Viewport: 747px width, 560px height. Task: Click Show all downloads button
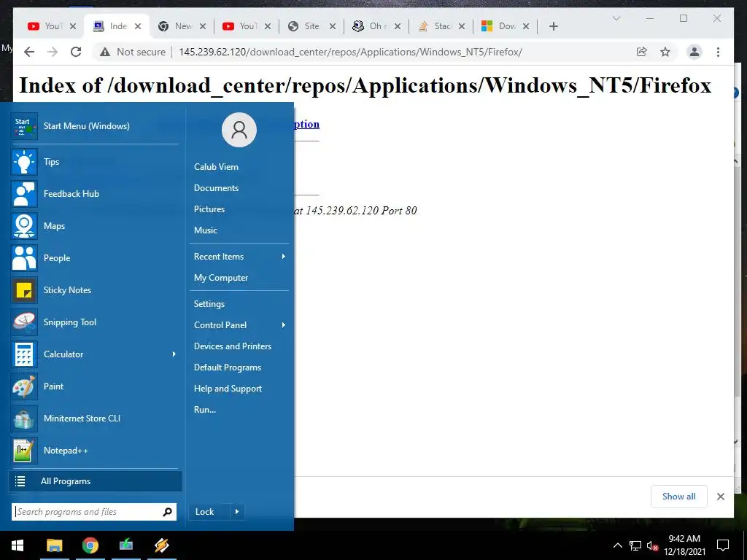pos(678,496)
